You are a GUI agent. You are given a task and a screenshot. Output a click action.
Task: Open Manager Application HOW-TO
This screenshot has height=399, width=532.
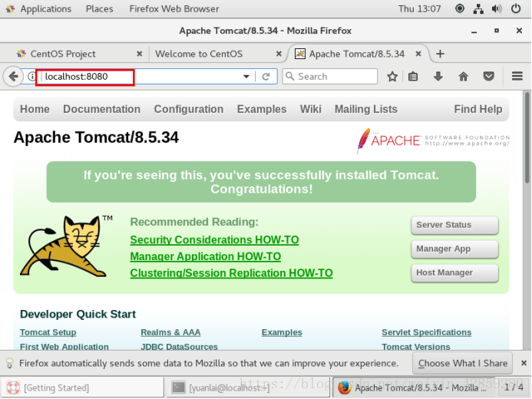(205, 256)
